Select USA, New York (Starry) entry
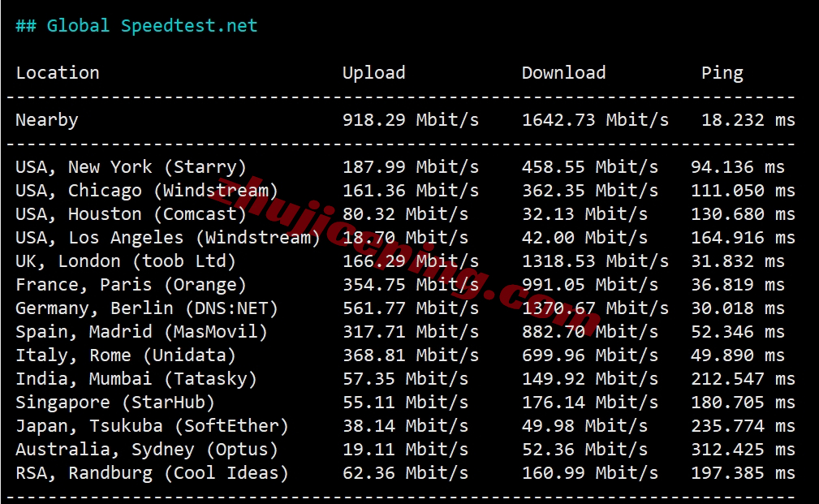Image resolution: width=819 pixels, height=504 pixels. [x=131, y=167]
